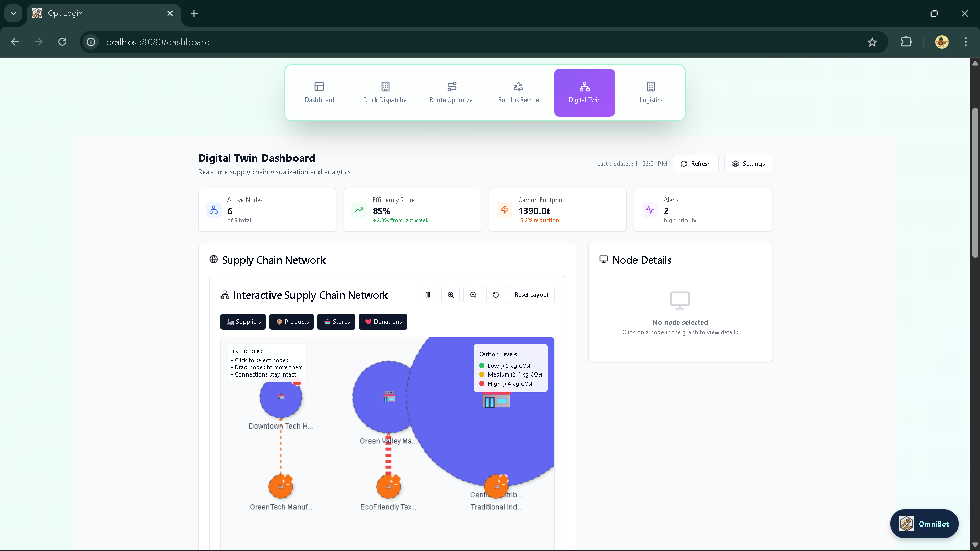Click the circular reset view icon
This screenshot has width=980, height=551.
(496, 295)
